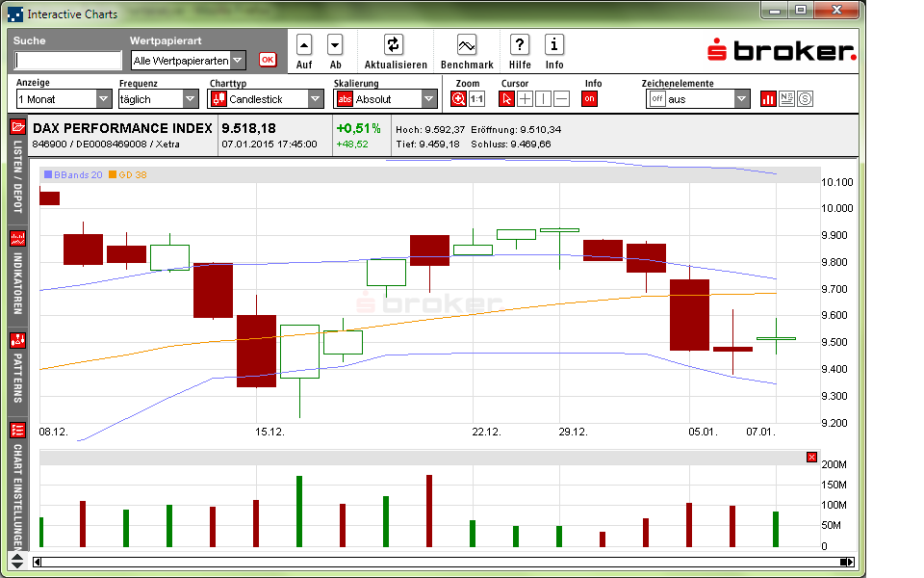Toggle the volume bars chart icon
Screen dimensions: 924x578
click(x=768, y=99)
